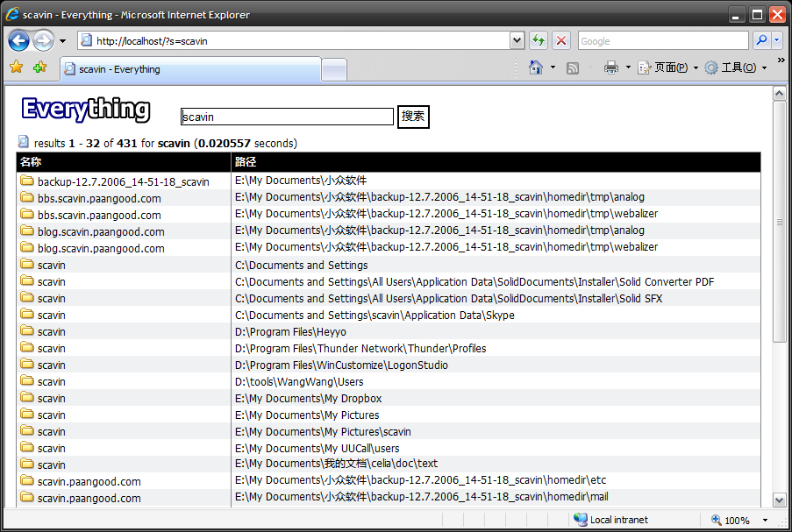The image size is (792, 532).
Task: Click the Home icon in the command bar
Action: [x=536, y=67]
